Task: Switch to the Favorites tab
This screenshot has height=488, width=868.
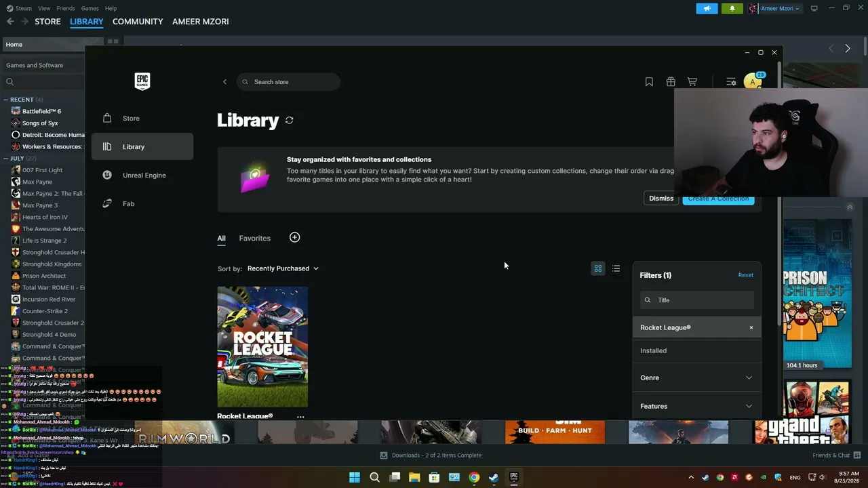Action: tap(255, 238)
